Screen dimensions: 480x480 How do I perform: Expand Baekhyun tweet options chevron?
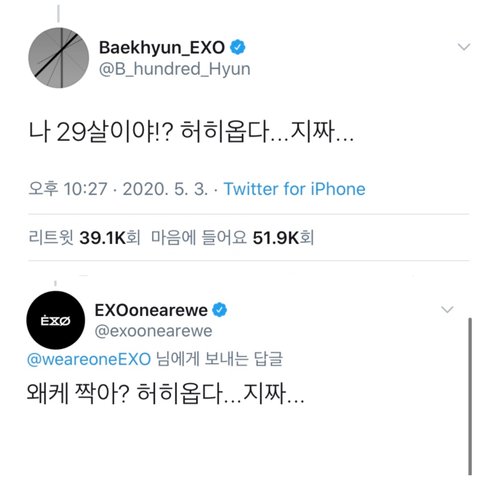[464, 47]
